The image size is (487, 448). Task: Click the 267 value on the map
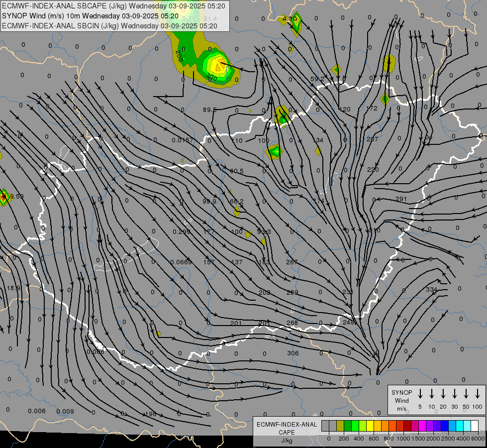pos(292,262)
